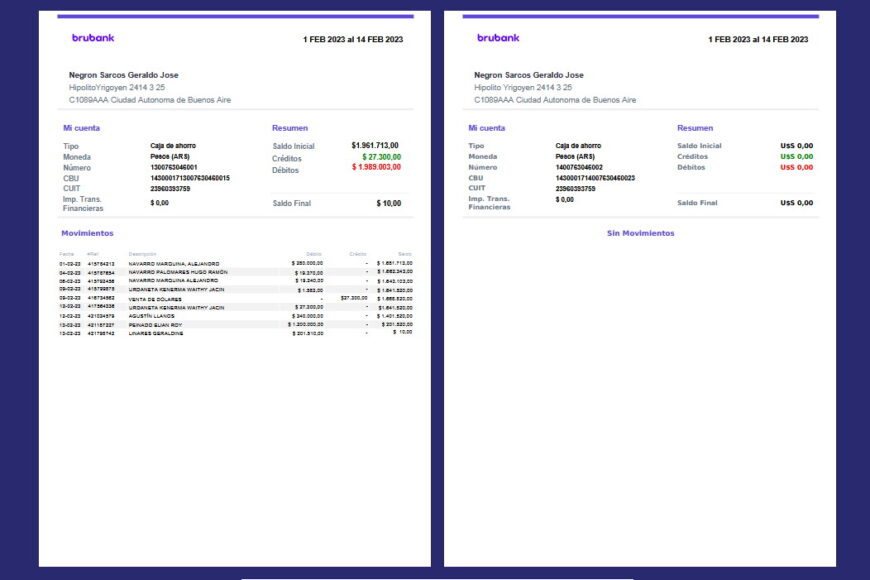This screenshot has height=580, width=870.
Task: Select the purple divider bar atop the left page
Action: pyautogui.click(x=235, y=17)
